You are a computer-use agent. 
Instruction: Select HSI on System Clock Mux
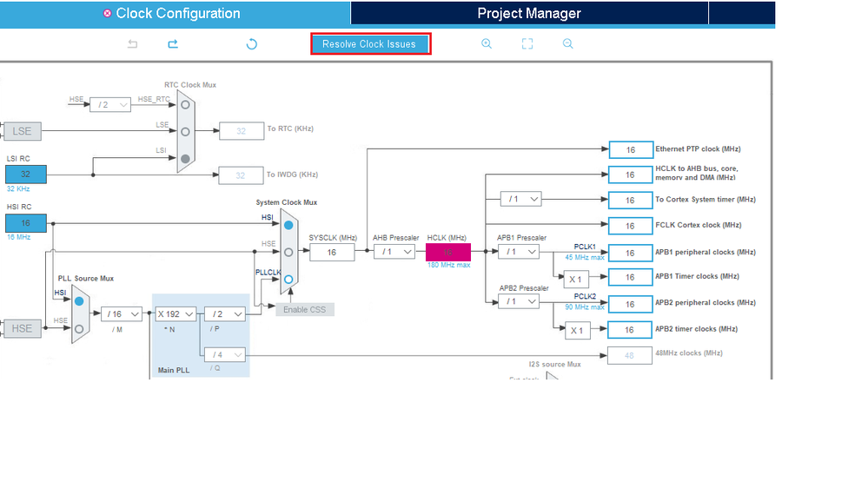click(x=288, y=225)
